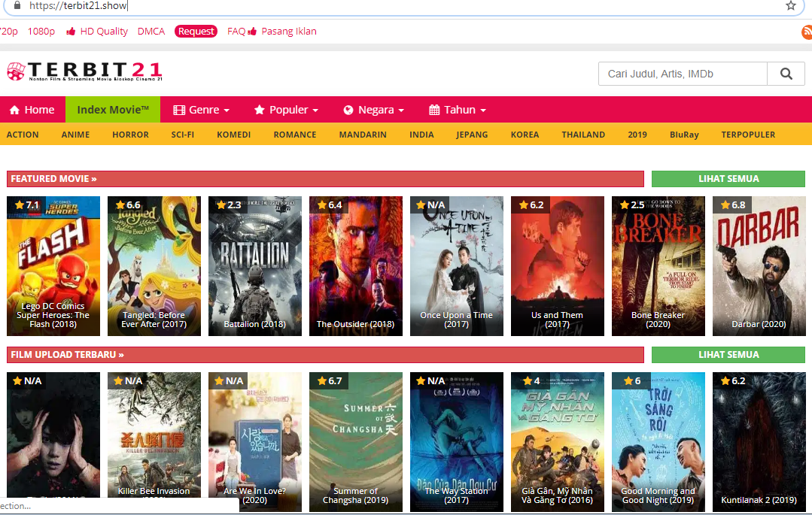The width and height of the screenshot is (812, 515).
Task: Expand the Genre dropdown menu
Action: [202, 110]
